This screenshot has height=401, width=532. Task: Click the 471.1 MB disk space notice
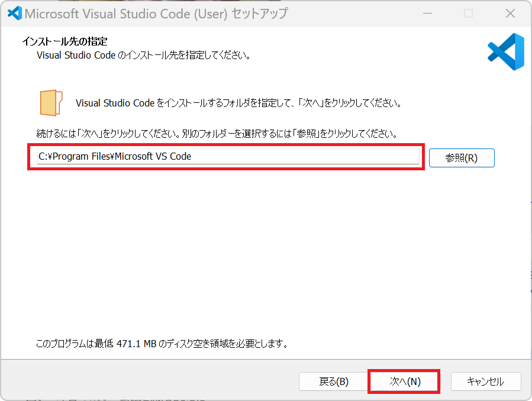point(162,343)
